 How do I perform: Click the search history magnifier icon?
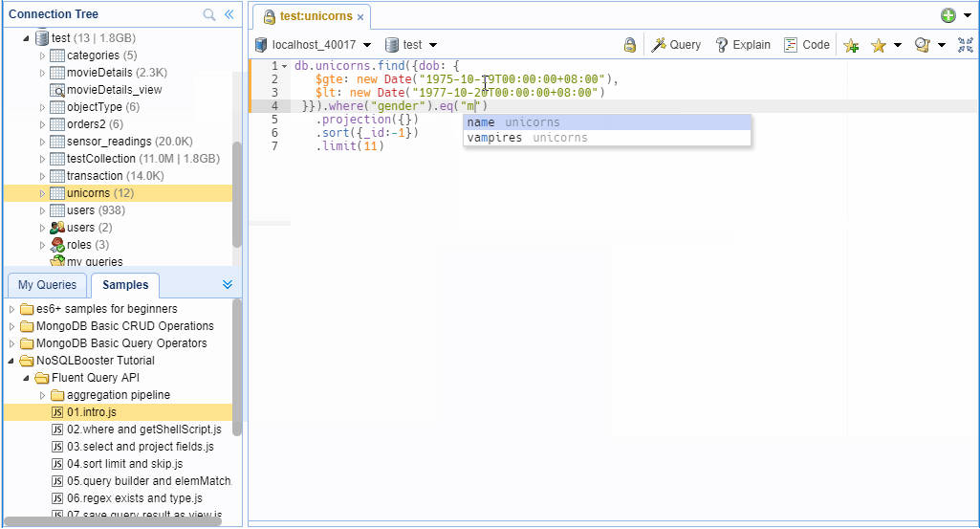(922, 45)
